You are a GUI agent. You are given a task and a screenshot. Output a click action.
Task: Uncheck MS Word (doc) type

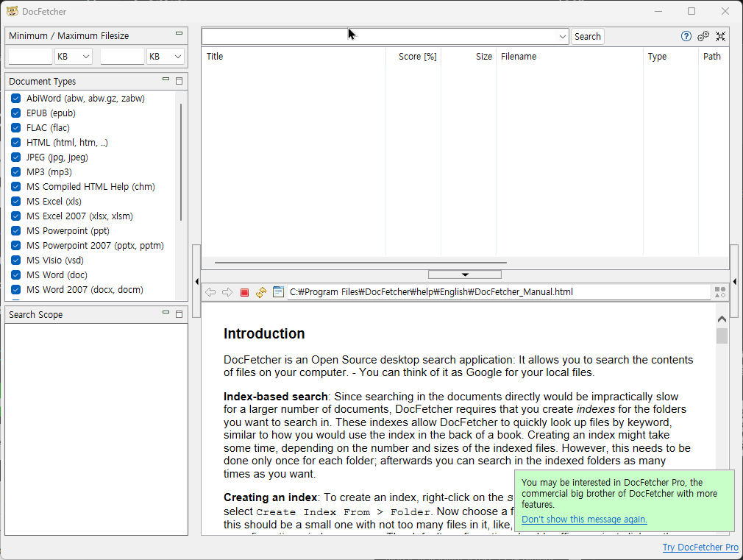tap(15, 274)
